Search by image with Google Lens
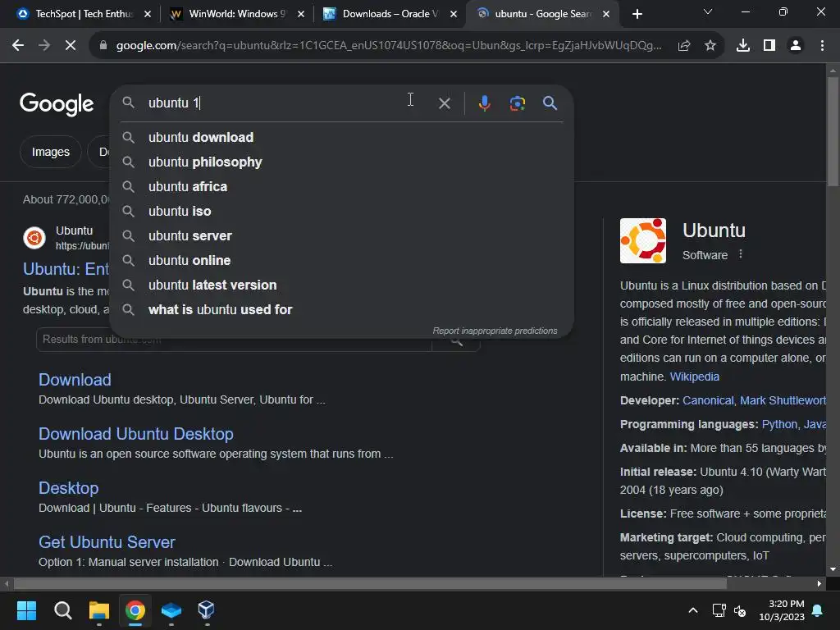This screenshot has height=630, width=840. 518,103
